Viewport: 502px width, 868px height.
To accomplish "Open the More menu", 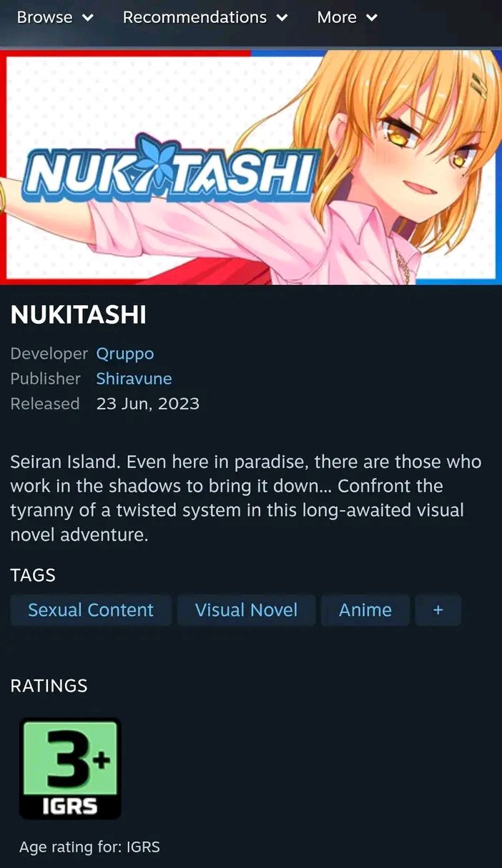I will 347,17.
